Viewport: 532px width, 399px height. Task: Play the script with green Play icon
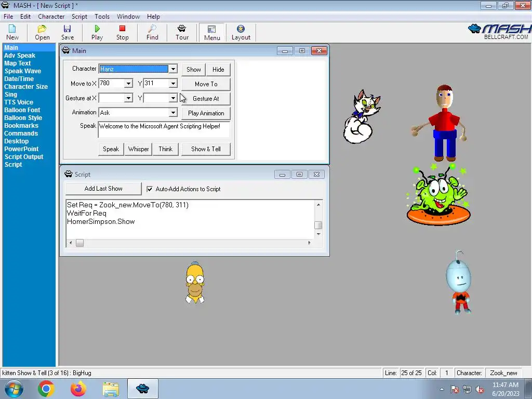[x=97, y=33]
